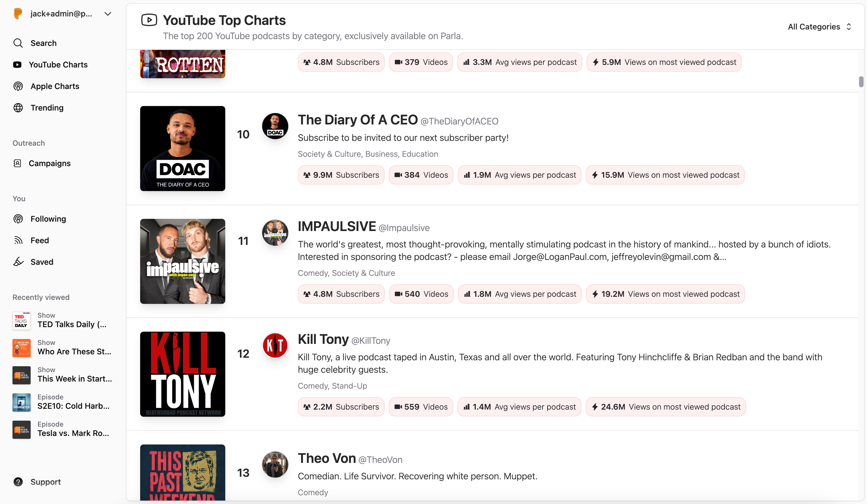Click the Kill Tony KT channel avatar

[x=275, y=346]
